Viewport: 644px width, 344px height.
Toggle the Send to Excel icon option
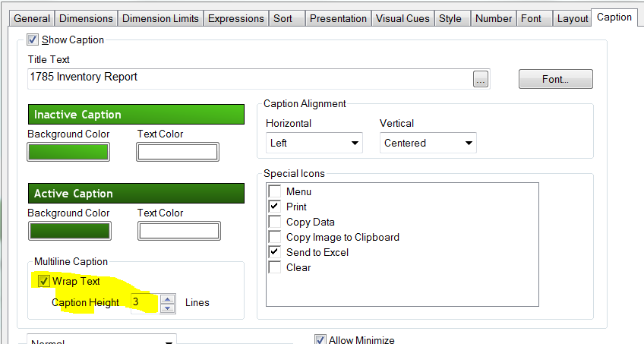pos(274,252)
